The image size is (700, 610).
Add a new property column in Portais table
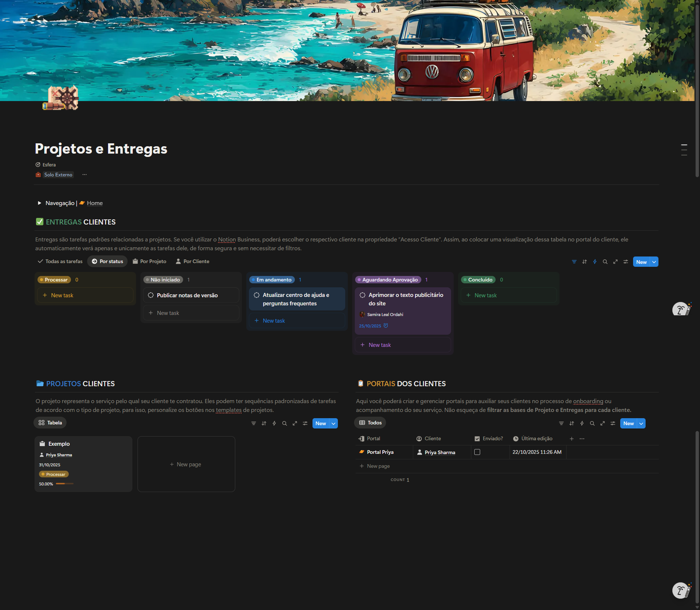pyautogui.click(x=571, y=439)
